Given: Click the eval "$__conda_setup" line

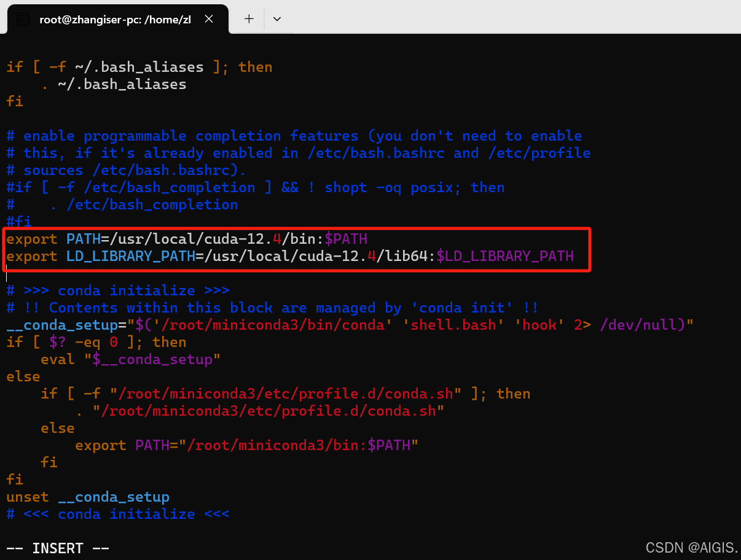Looking at the screenshot, I should [x=131, y=359].
